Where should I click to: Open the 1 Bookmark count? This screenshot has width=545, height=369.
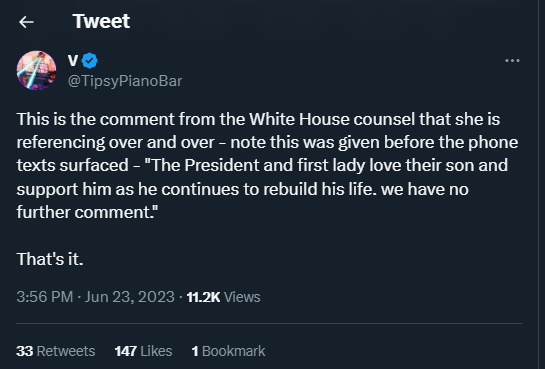228,351
